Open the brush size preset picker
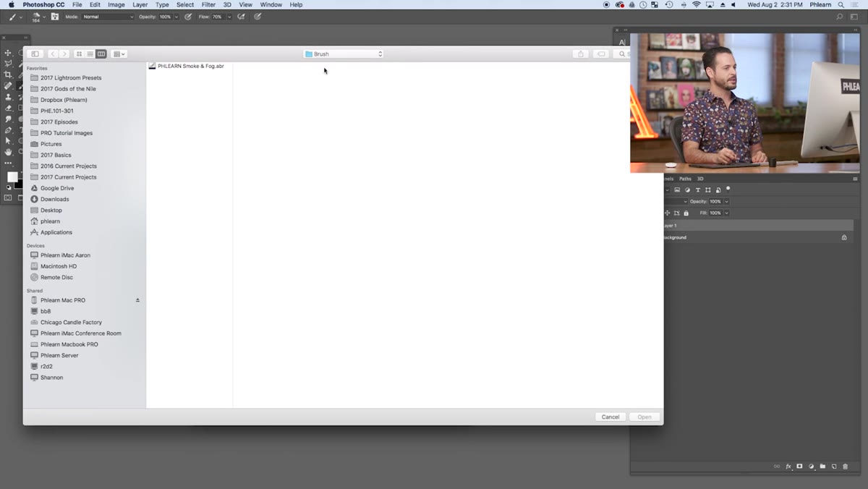This screenshot has width=868, height=489. [x=38, y=17]
